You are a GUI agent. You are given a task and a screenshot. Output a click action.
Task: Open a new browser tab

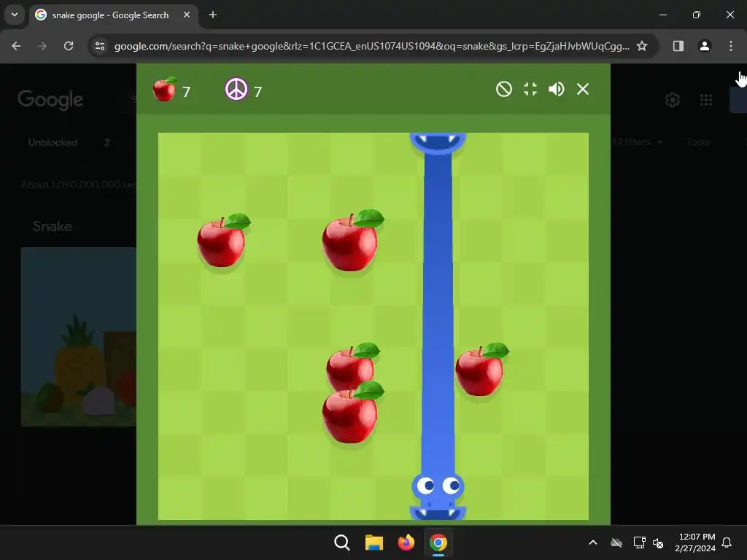click(213, 15)
